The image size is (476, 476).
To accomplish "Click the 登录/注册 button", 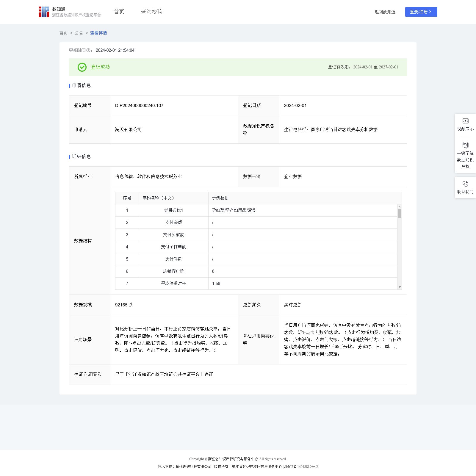I will coord(421,12).
